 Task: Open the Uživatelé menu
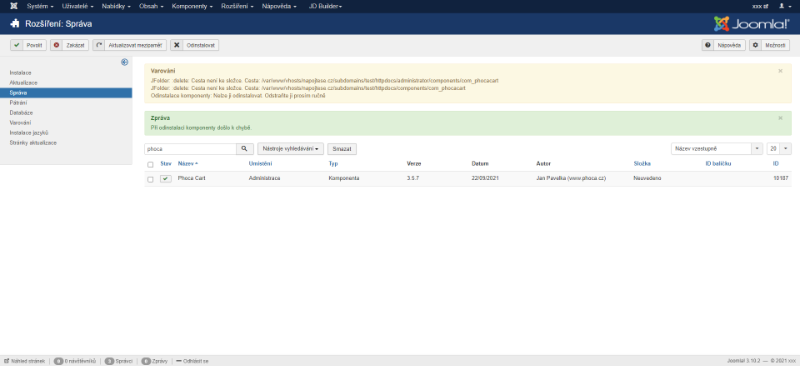coord(78,6)
